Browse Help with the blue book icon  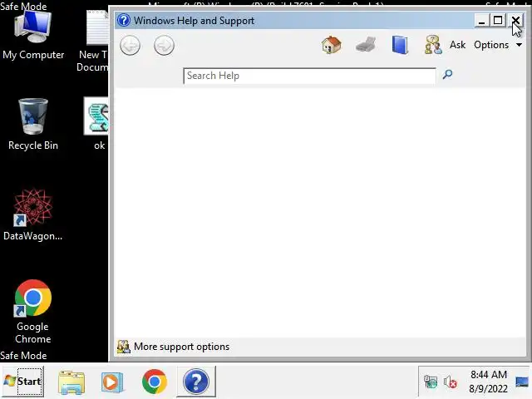click(400, 45)
